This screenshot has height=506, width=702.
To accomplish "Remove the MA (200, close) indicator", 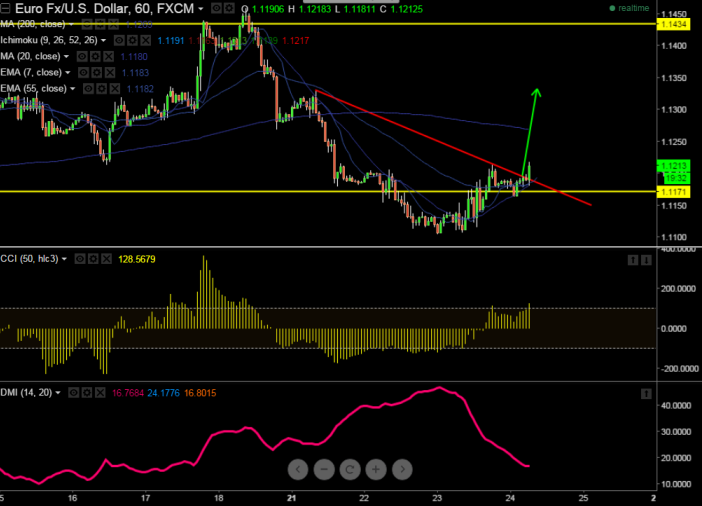I will tap(113, 24).
